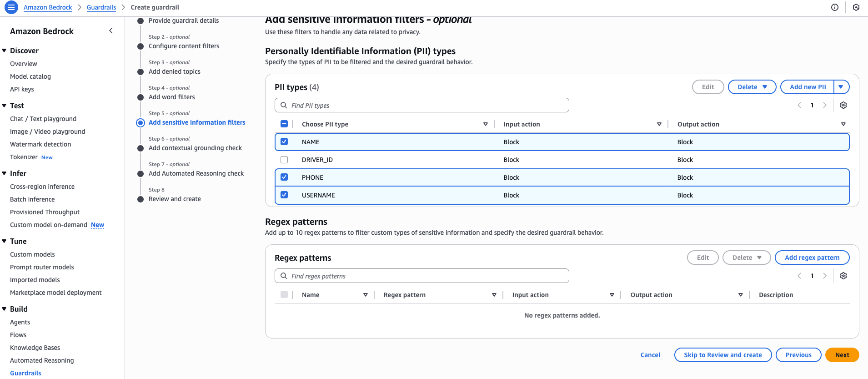Viewport: 868px width, 379px height.
Task: Collapse the Amazon Bedrock sidebar
Action: 111,30
